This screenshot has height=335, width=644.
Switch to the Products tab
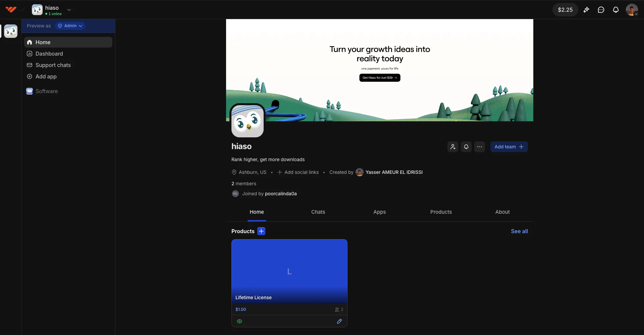[x=441, y=212]
